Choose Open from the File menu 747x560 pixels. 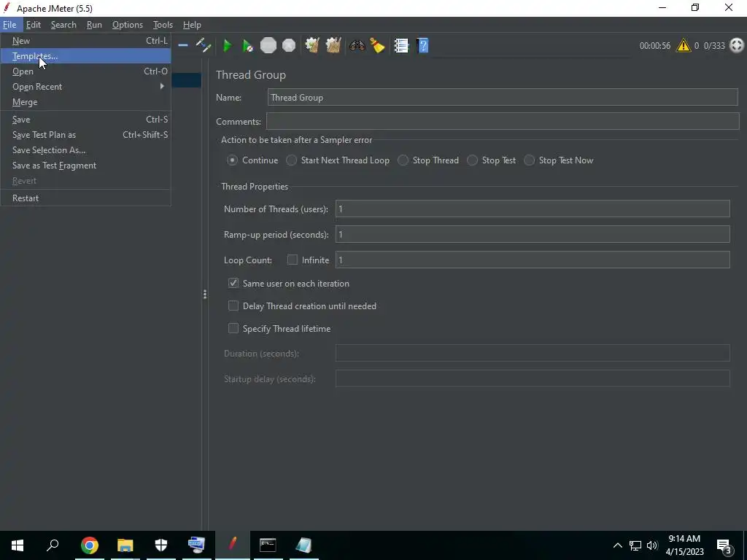(86, 71)
